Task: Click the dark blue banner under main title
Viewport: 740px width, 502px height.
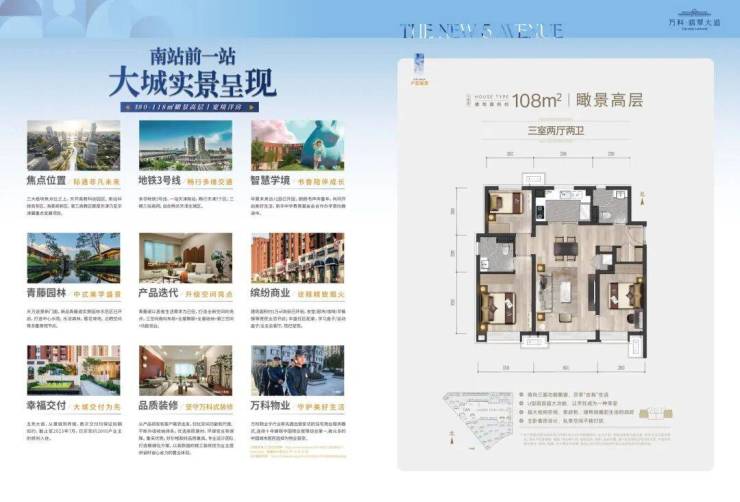Action: (x=190, y=107)
